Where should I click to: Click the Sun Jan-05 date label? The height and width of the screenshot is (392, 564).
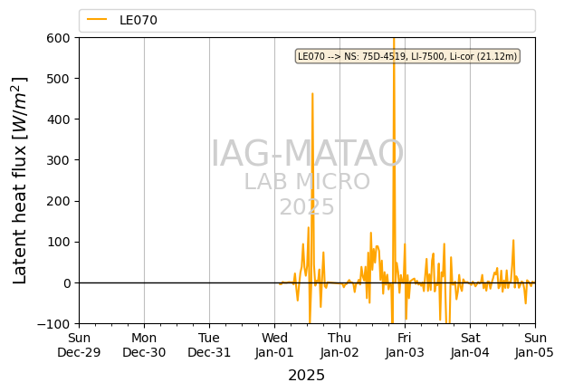(x=535, y=345)
